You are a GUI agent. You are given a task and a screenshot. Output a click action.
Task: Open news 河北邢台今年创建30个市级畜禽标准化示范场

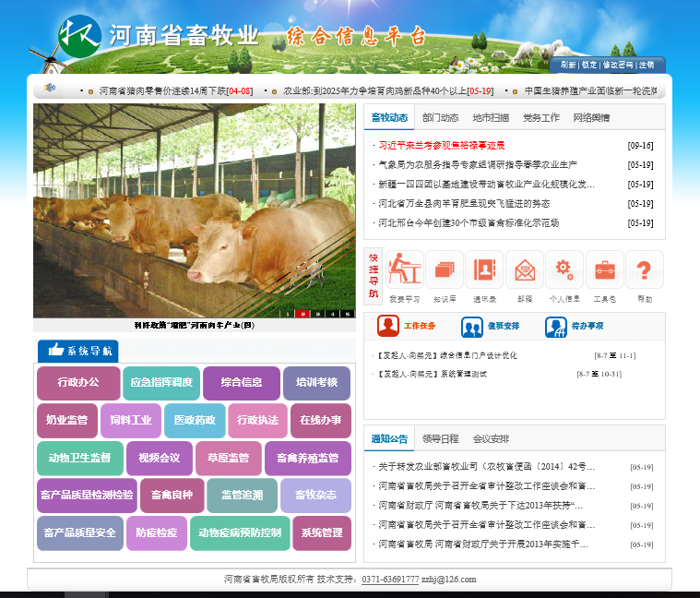coord(469,222)
